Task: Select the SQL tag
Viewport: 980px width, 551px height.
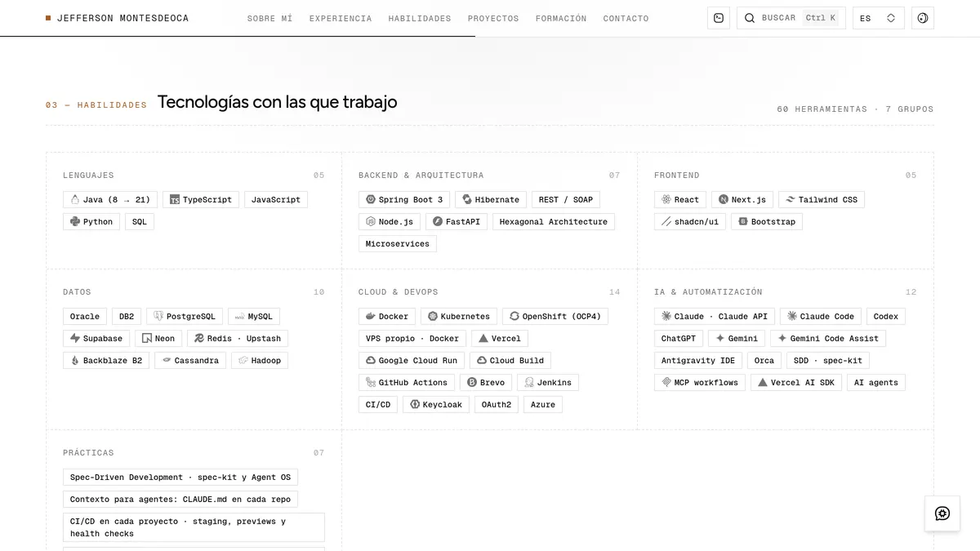Action: pos(140,221)
